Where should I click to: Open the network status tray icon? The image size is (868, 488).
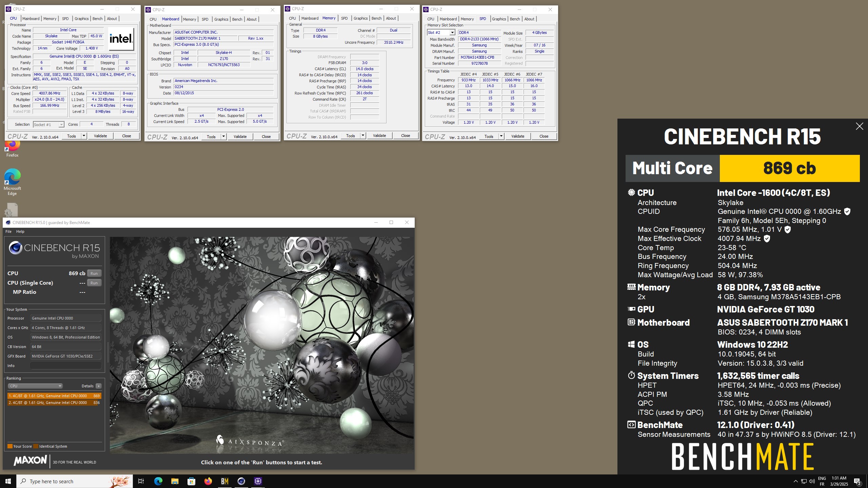click(804, 481)
